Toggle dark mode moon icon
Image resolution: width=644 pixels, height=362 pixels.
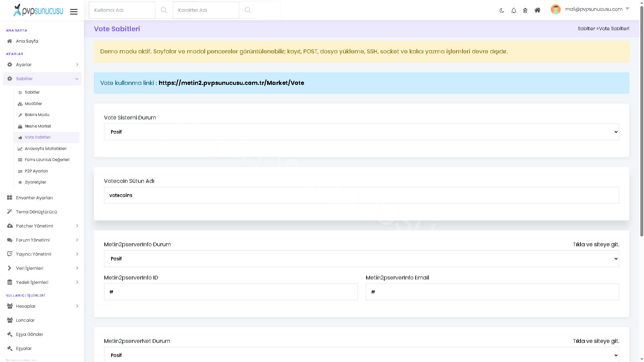(x=502, y=10)
